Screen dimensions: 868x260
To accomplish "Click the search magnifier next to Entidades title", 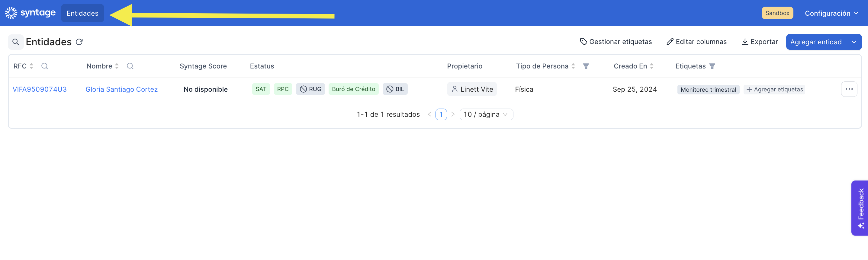I will tap(15, 42).
